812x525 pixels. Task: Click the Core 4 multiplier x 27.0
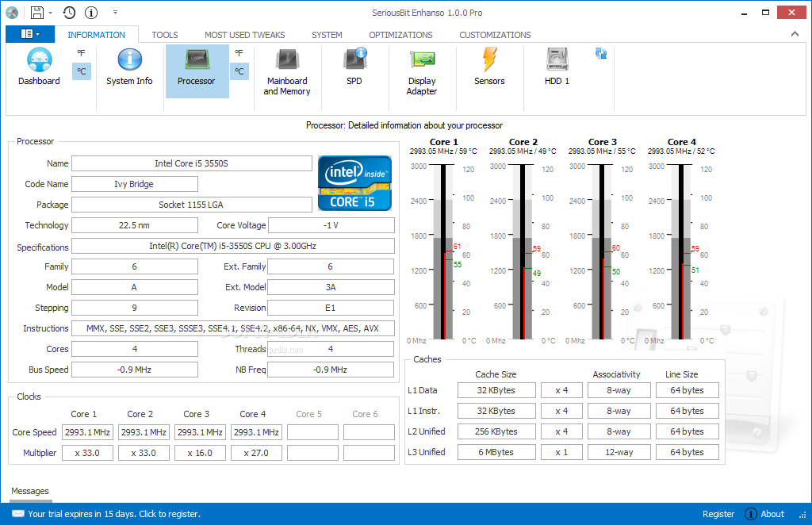[256, 453]
